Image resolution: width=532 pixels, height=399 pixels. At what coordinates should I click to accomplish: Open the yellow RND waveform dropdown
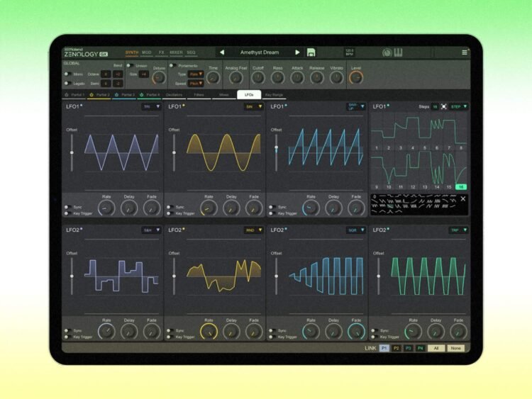(x=254, y=230)
